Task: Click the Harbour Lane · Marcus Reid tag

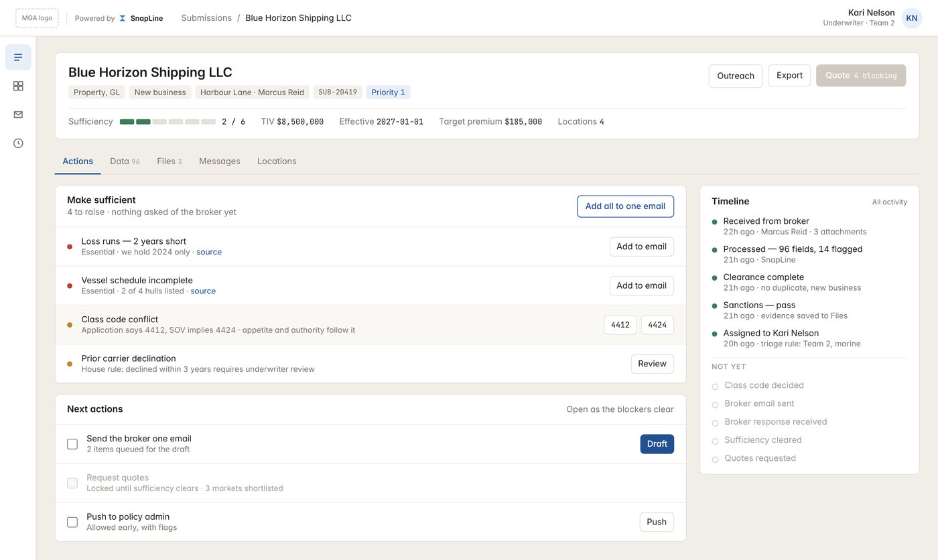Action: click(x=252, y=92)
